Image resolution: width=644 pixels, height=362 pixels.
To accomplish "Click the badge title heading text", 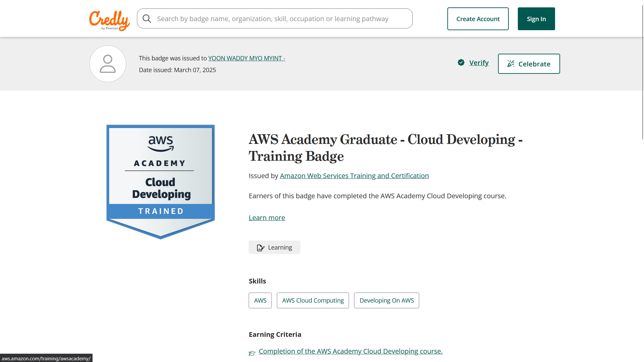I will tap(386, 148).
